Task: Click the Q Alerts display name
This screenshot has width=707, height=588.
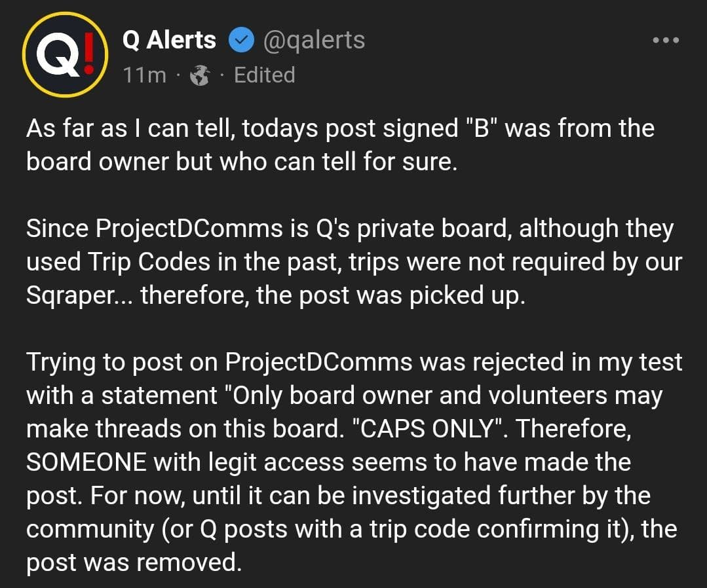Action: 169,40
